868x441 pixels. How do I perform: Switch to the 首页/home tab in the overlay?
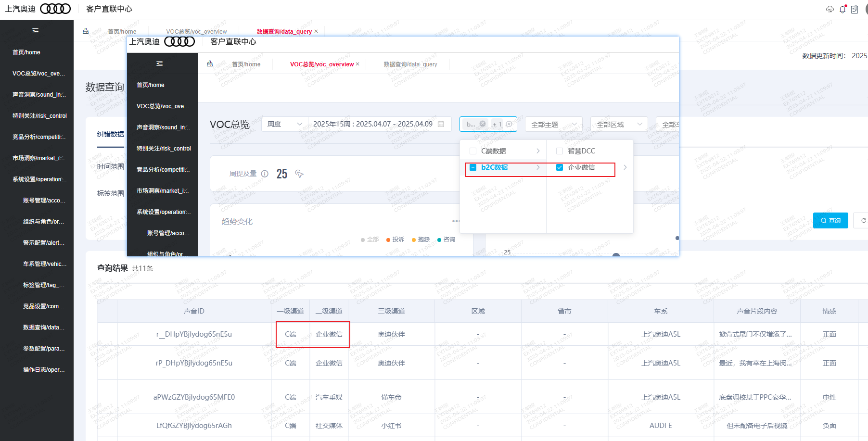tap(246, 64)
